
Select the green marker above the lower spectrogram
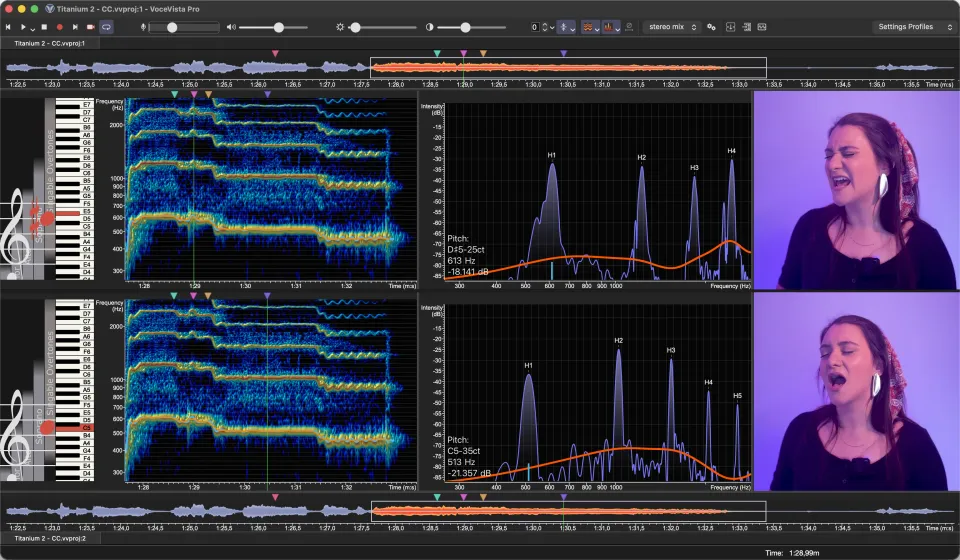174,296
